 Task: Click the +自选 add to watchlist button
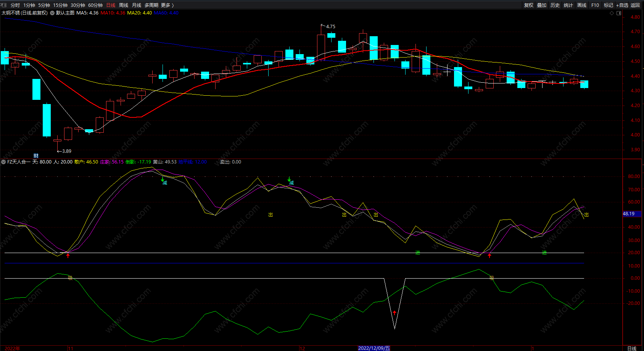[x=622, y=5]
